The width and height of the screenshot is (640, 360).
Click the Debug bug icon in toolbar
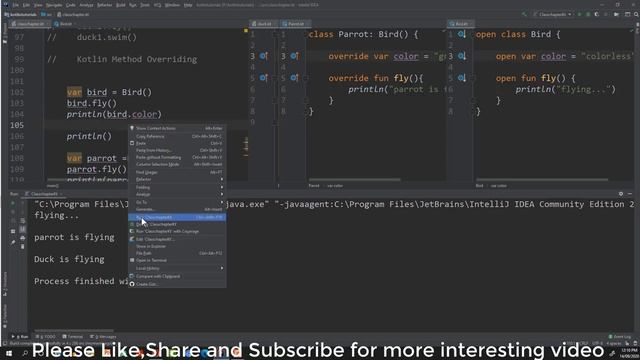(x=588, y=14)
